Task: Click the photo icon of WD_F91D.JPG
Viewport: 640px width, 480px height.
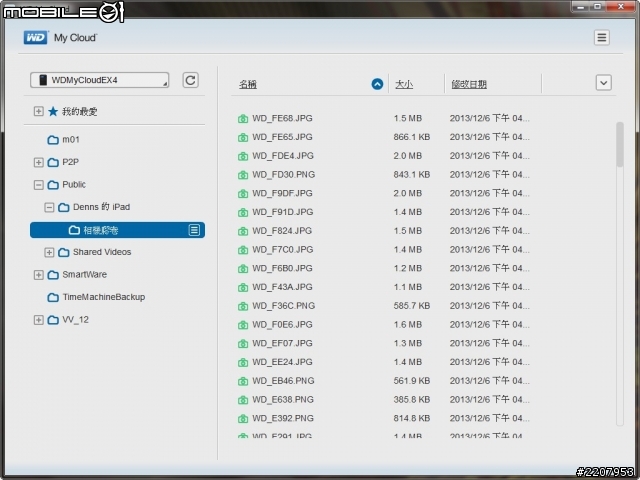Action: pos(243,213)
